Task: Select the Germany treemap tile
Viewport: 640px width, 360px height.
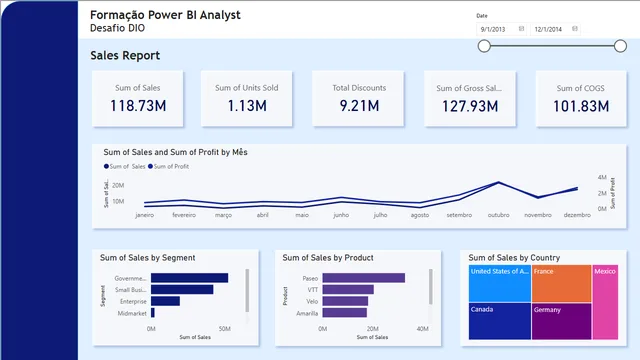Action: 562,321
